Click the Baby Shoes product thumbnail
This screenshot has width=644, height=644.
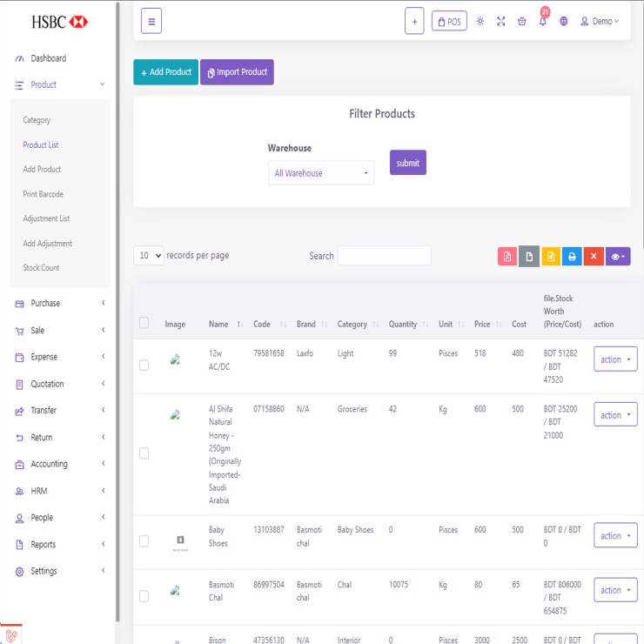(180, 541)
